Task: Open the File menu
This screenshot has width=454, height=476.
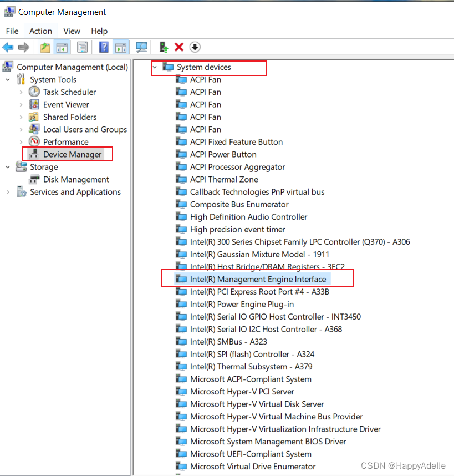Action: tap(12, 31)
